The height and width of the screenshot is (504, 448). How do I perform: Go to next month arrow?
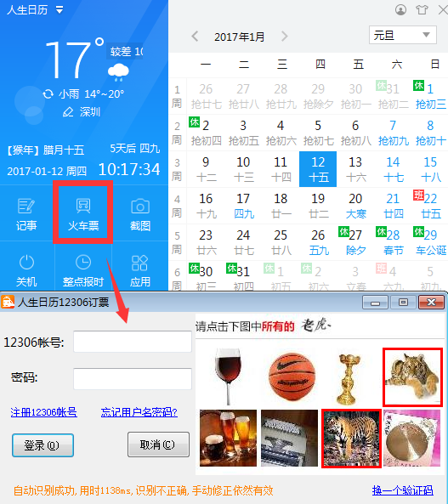tap(284, 37)
